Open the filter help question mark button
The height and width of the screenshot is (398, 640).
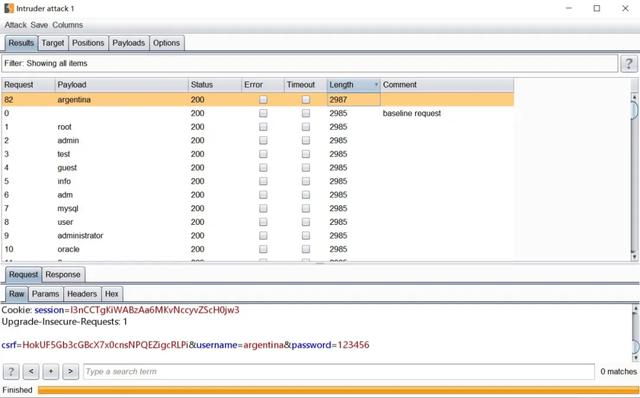(629, 63)
